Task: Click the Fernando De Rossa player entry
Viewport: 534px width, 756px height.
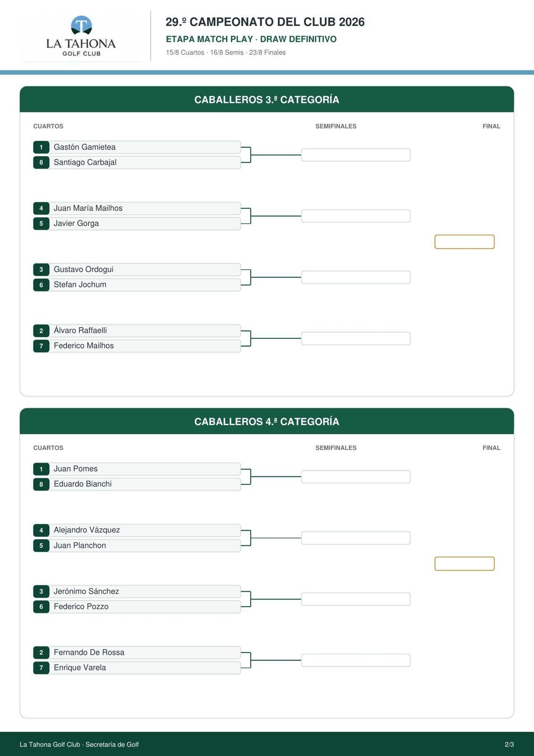Action: click(x=137, y=653)
